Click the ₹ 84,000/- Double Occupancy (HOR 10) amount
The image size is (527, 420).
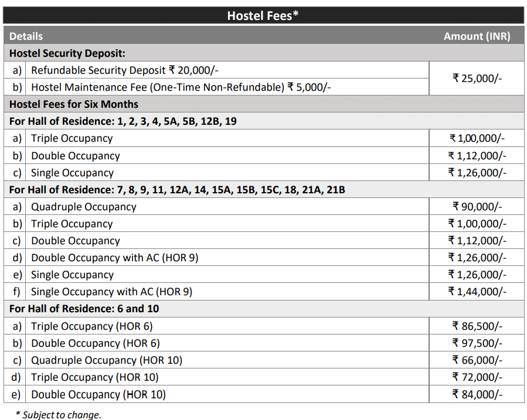click(477, 394)
